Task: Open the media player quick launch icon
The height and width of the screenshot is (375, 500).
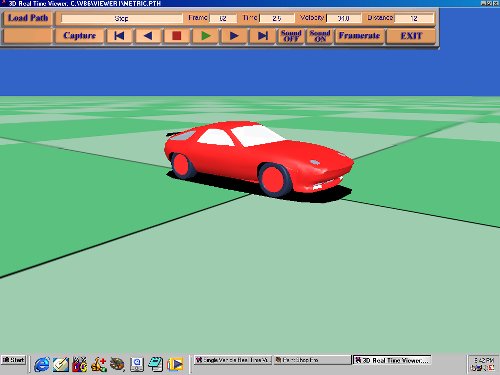Action: click(x=175, y=364)
